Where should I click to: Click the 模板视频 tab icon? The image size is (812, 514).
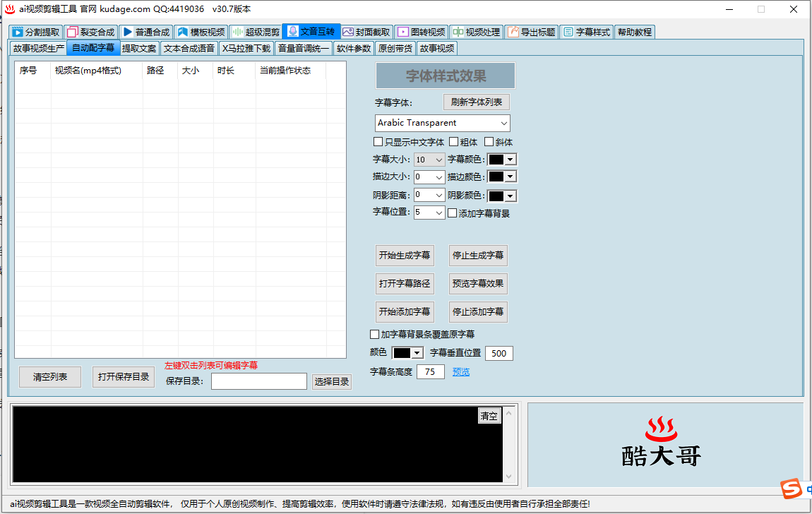(182, 32)
